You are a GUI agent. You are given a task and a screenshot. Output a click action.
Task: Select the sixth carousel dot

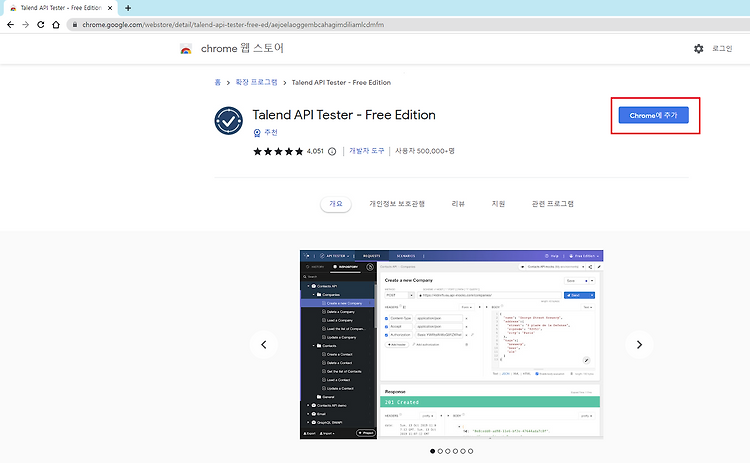pyautogui.click(x=471, y=451)
